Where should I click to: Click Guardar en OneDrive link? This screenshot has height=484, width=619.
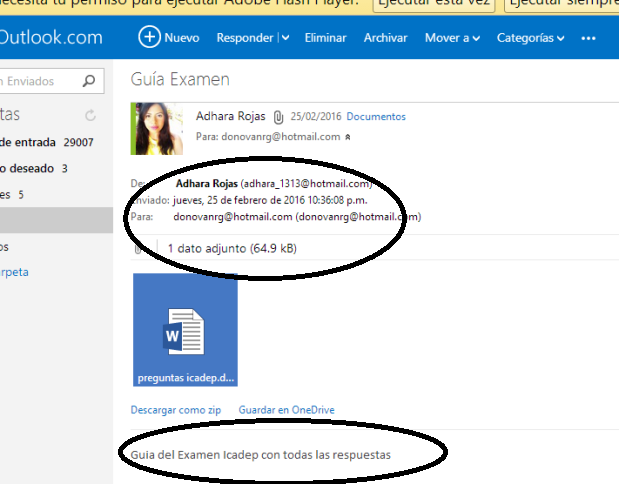[x=286, y=410]
